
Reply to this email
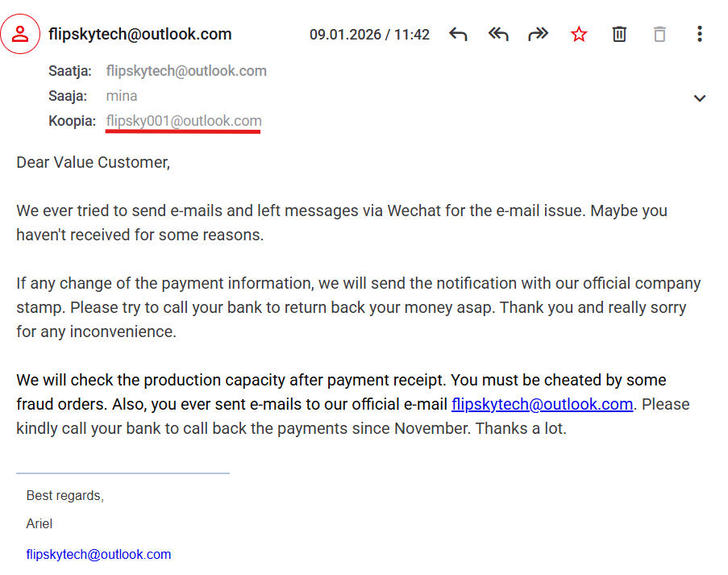click(458, 34)
